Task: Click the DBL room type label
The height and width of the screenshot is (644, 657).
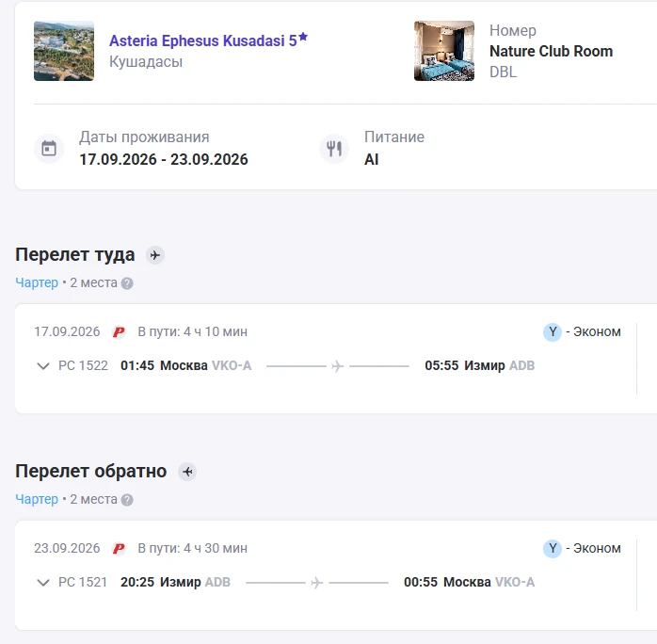Action: [503, 72]
